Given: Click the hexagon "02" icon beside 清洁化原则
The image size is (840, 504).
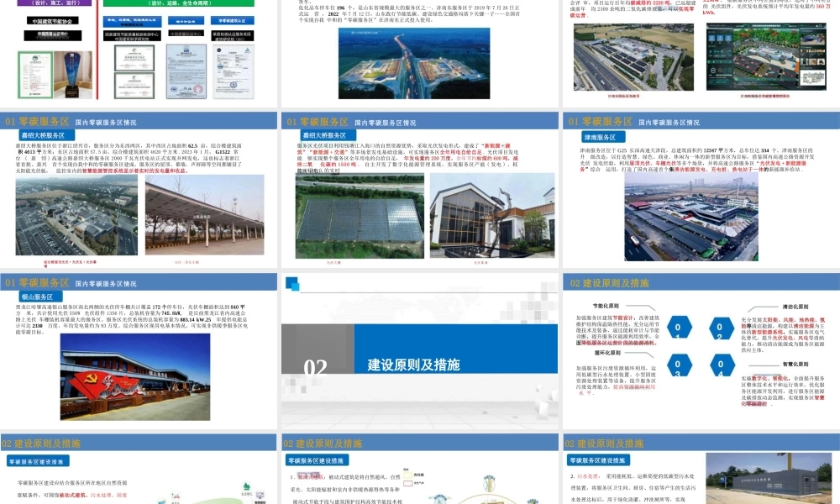Looking at the screenshot, I should tap(723, 328).
